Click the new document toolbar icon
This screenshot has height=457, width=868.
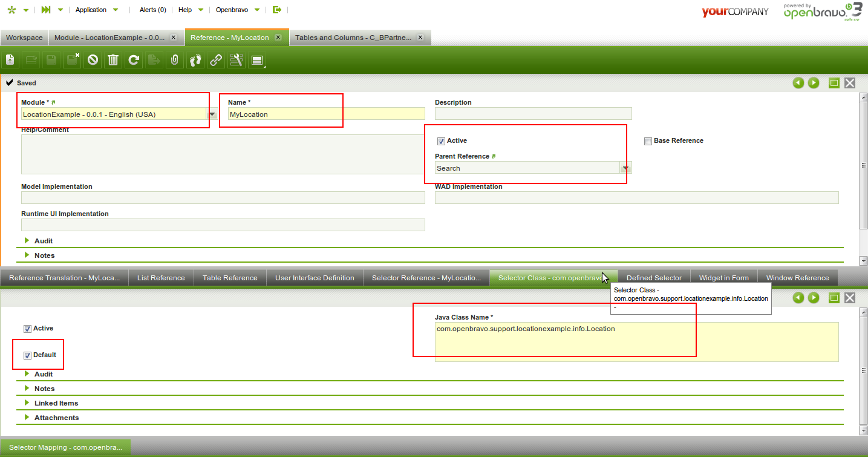10,60
